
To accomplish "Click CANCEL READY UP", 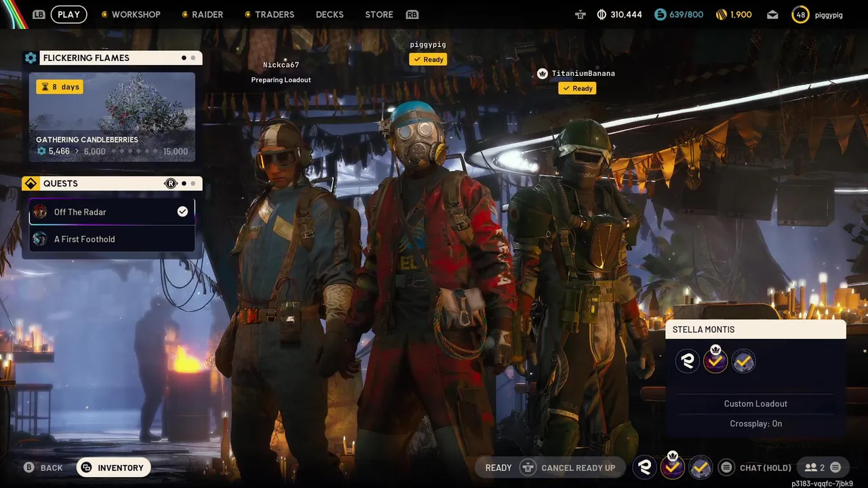I will tap(578, 468).
